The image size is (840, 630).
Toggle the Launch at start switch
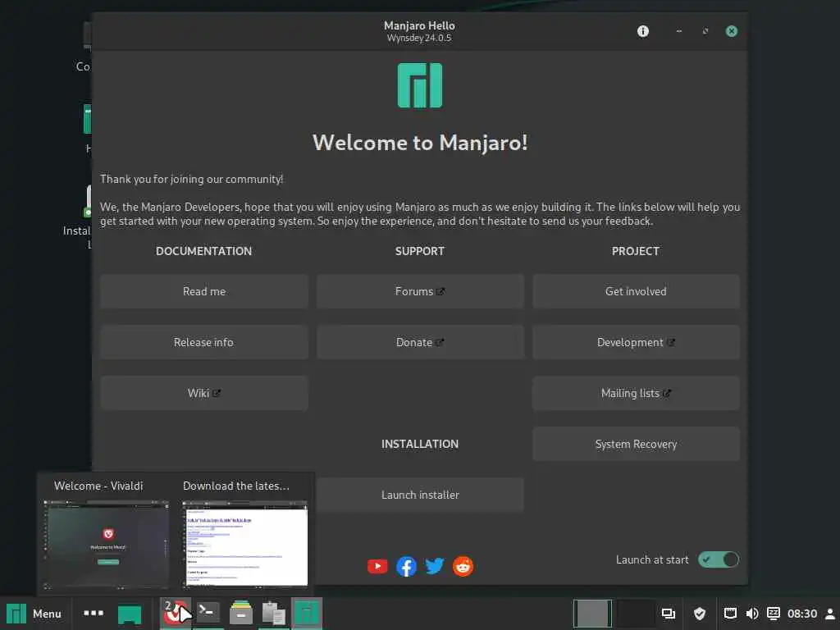(x=719, y=559)
